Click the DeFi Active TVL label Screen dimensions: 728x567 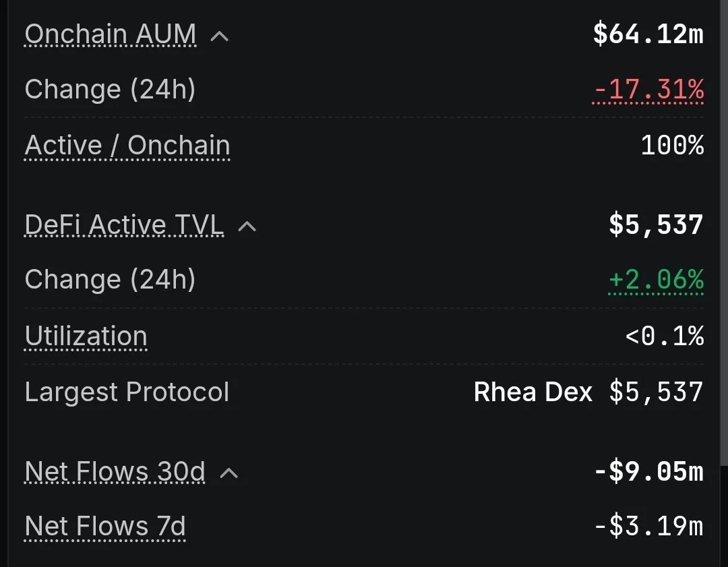(x=124, y=225)
